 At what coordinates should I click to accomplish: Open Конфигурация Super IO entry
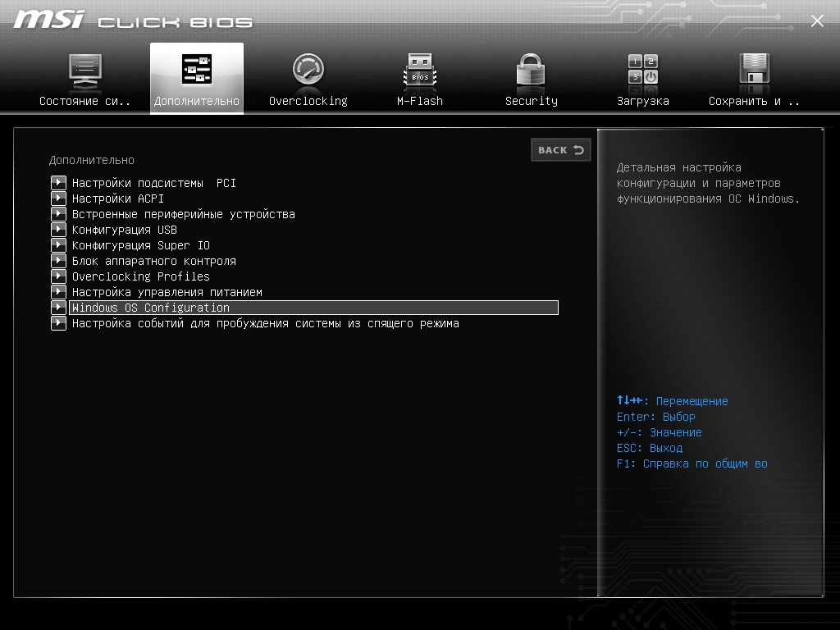point(141,245)
